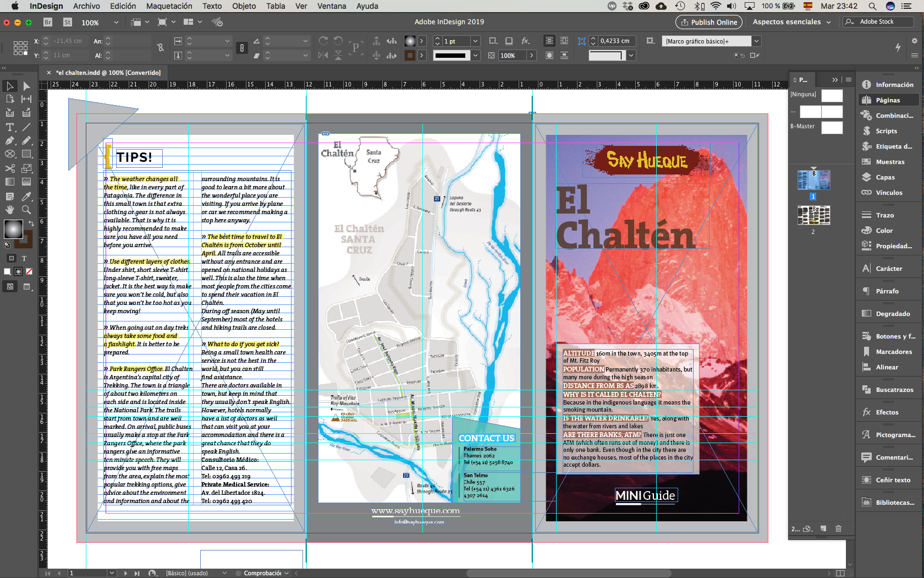
Task: Click the fill swatch in control bar
Action: [x=410, y=41]
